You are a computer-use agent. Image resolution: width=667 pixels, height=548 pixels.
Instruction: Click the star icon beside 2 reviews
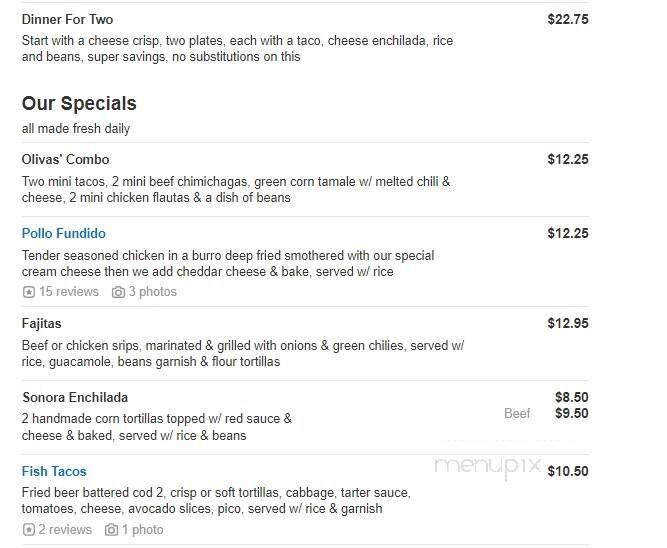pos(28,530)
